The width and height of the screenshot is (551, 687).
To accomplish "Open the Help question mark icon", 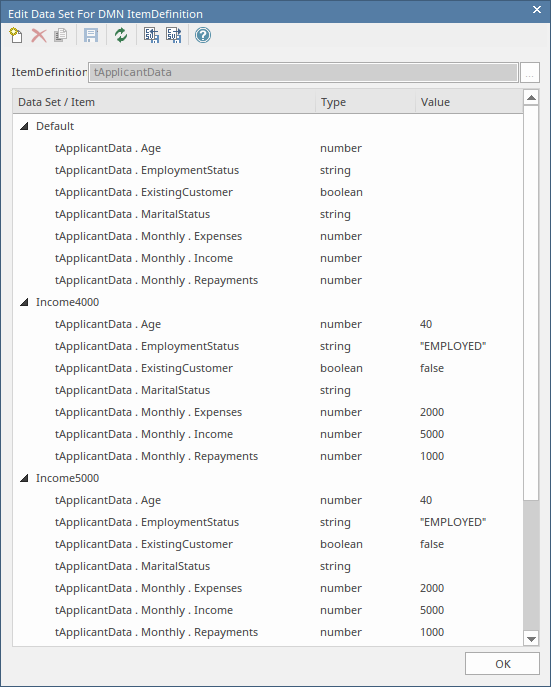I will click(x=203, y=35).
